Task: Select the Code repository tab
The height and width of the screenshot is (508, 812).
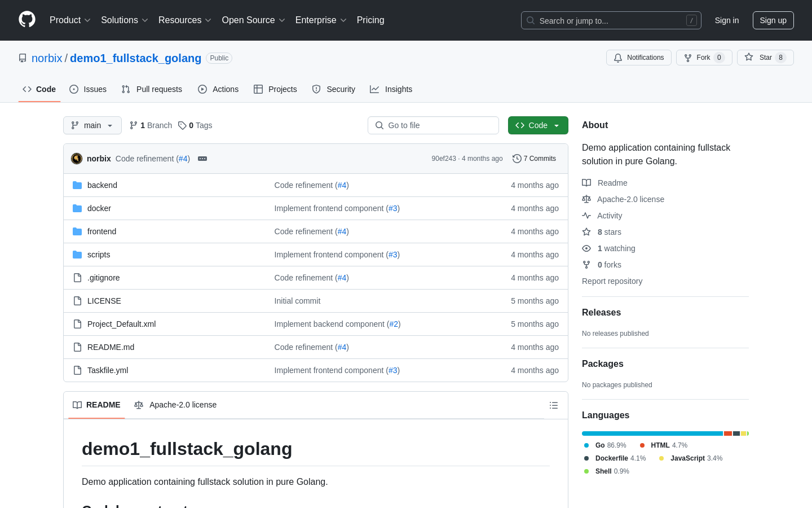Action: tap(39, 89)
